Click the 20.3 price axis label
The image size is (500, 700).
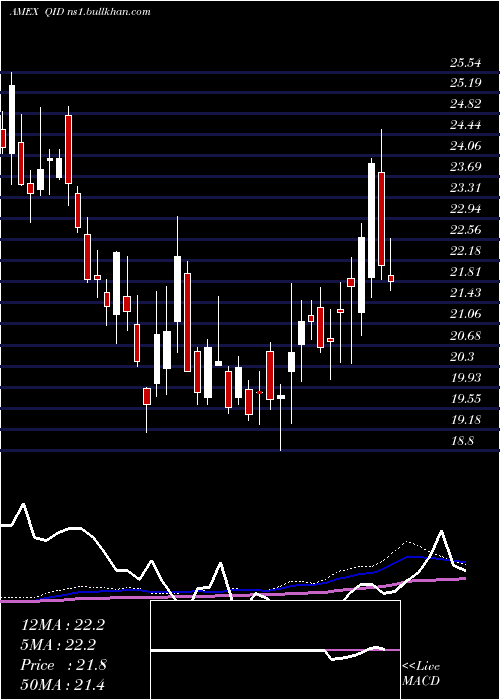(x=462, y=357)
